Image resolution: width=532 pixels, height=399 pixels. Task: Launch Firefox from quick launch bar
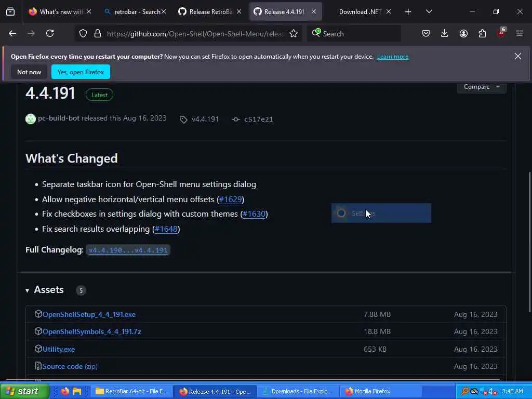(x=65, y=391)
